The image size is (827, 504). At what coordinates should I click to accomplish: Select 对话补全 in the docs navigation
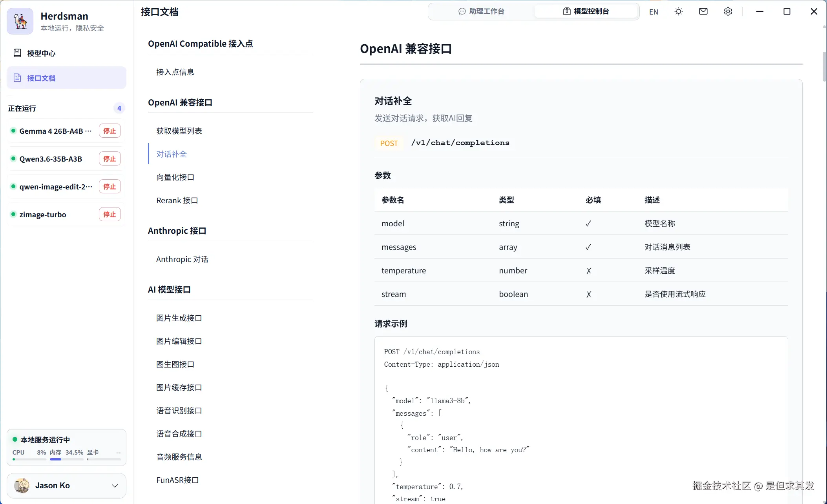coord(172,154)
